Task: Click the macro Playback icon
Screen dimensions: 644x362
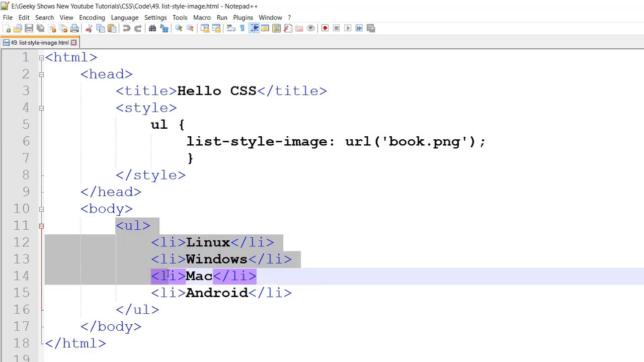Action: coord(348,28)
